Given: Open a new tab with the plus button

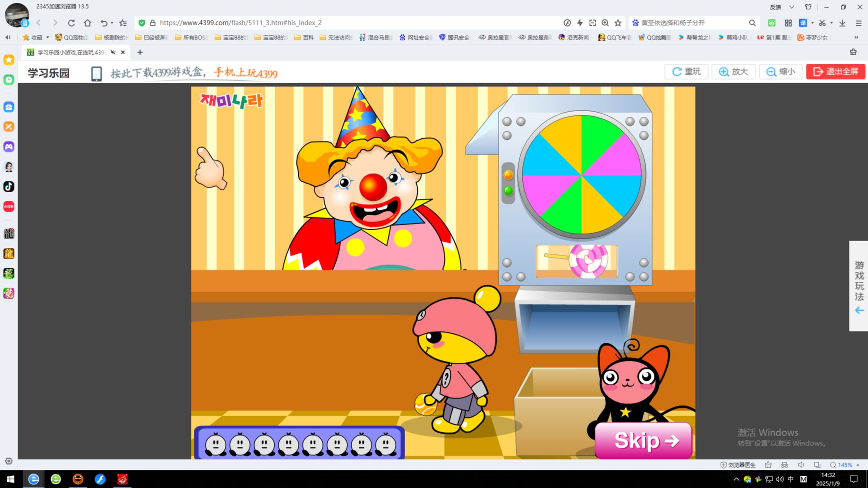Looking at the screenshot, I should (x=140, y=52).
